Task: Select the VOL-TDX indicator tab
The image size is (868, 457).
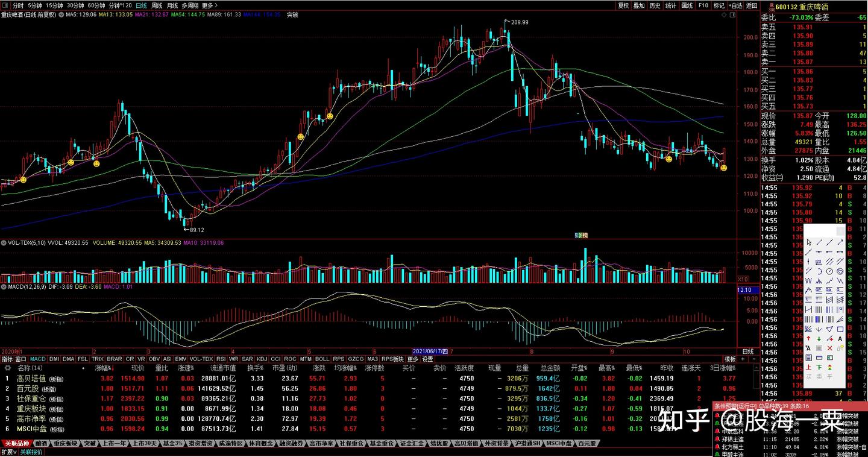Action: point(201,359)
